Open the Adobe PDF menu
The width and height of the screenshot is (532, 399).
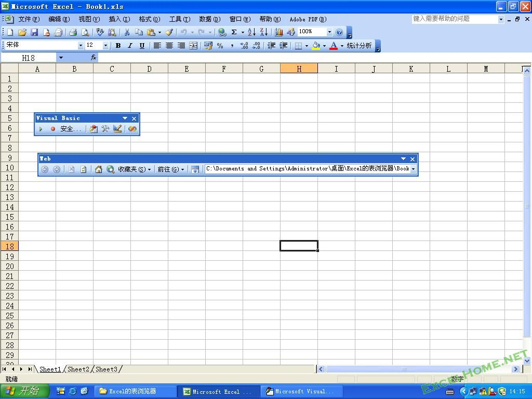[308, 19]
